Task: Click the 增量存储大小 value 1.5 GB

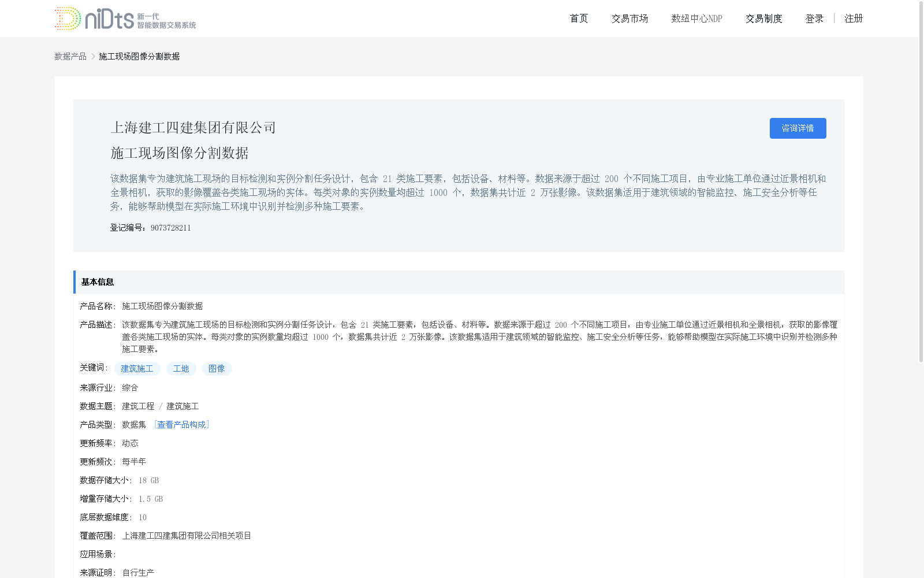Action: point(151,499)
